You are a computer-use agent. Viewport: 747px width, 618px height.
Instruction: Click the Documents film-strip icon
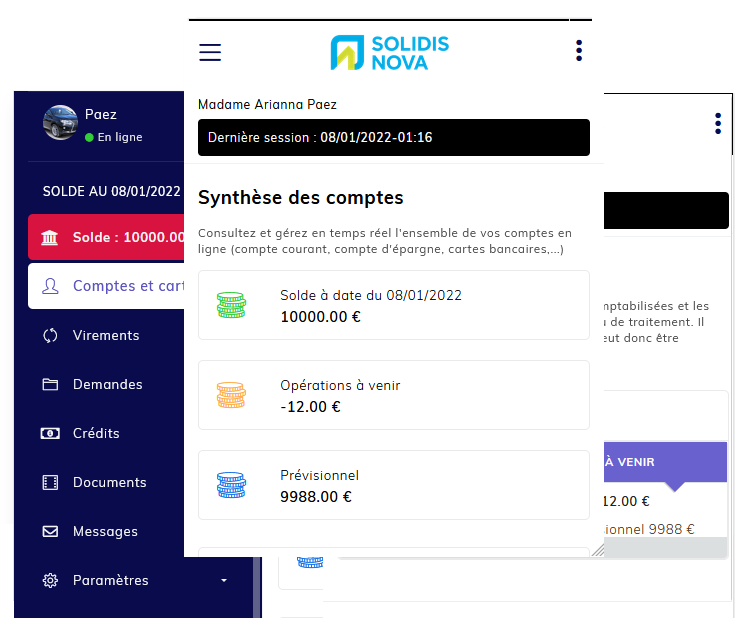(50, 483)
